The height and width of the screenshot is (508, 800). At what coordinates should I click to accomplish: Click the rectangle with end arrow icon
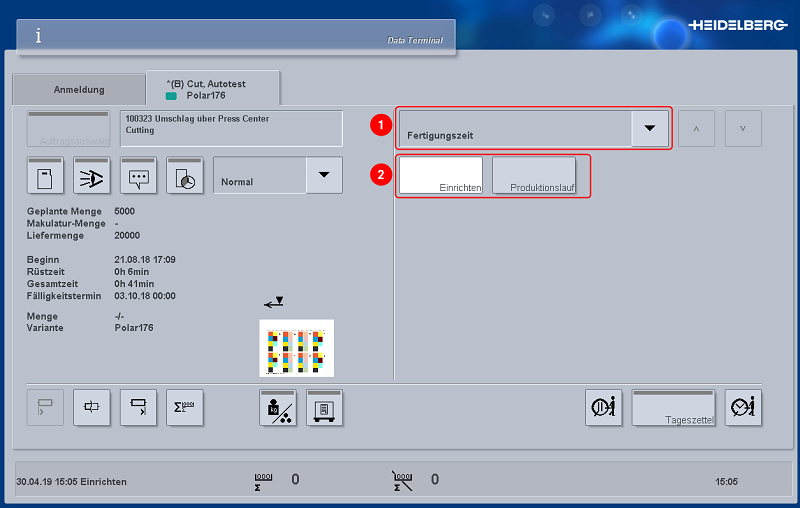point(138,407)
